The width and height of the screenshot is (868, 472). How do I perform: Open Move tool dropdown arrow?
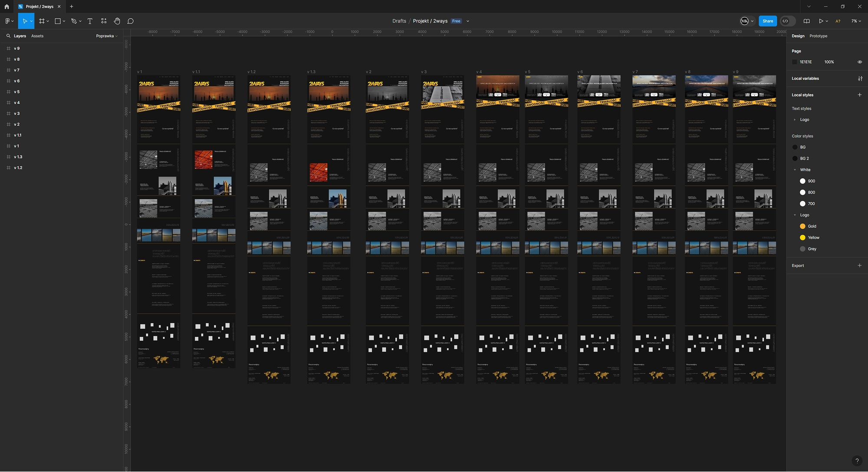[x=31, y=21]
